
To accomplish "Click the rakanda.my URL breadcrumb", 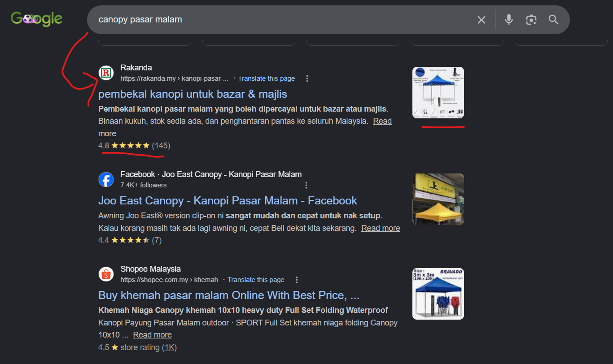I will (175, 78).
